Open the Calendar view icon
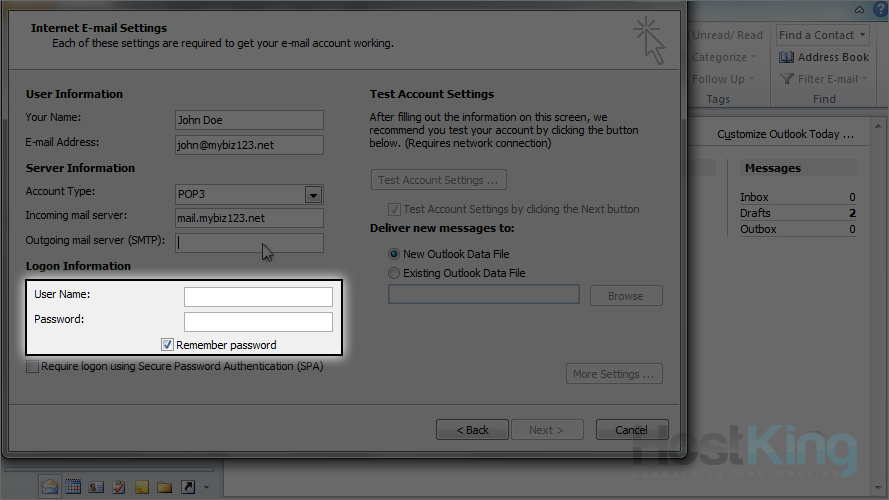This screenshot has height=500, width=889. [x=73, y=487]
